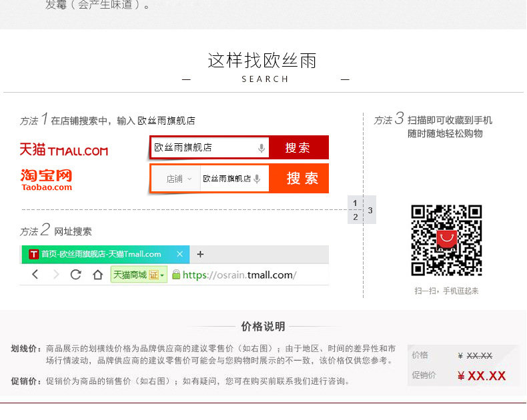The height and width of the screenshot is (420, 527).
Task: Click the browser home icon
Action: pos(98,275)
